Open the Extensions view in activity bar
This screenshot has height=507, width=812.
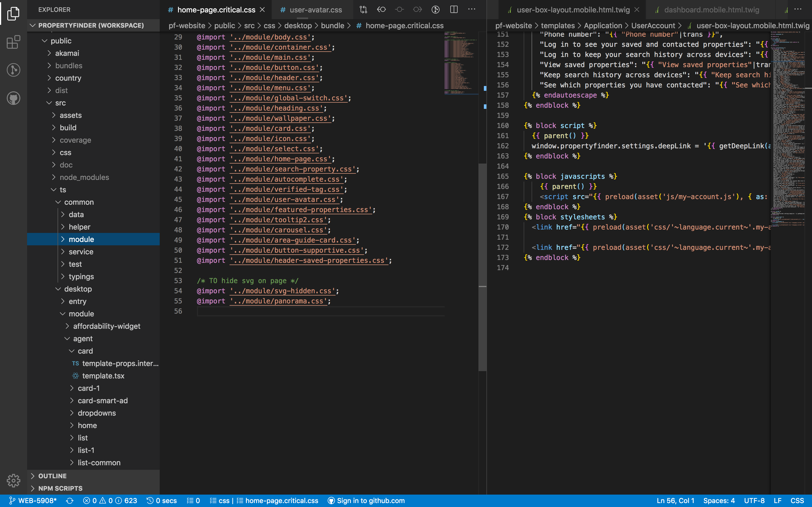click(14, 42)
